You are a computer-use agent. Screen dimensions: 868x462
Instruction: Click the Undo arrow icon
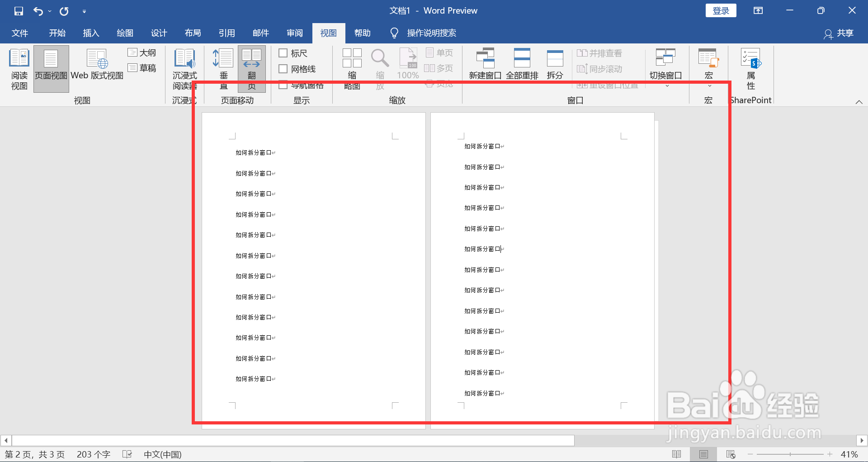coord(38,11)
